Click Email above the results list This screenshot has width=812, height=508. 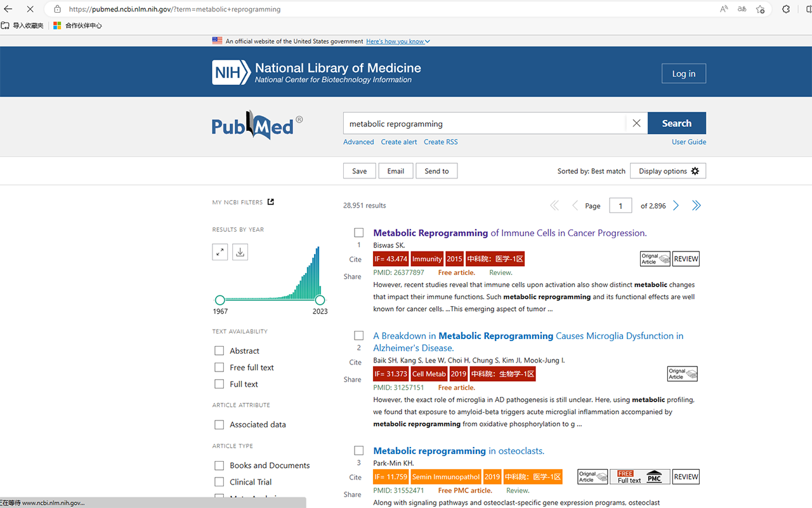pyautogui.click(x=396, y=171)
